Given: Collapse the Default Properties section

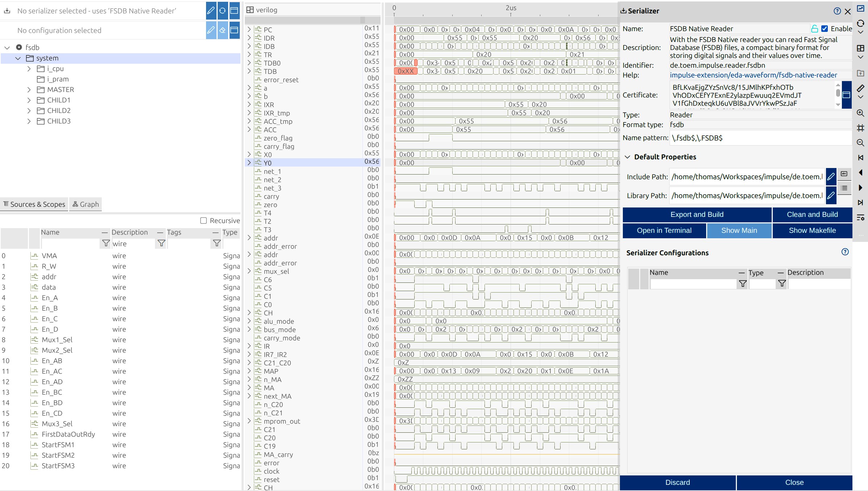Looking at the screenshot, I should pyautogui.click(x=628, y=157).
